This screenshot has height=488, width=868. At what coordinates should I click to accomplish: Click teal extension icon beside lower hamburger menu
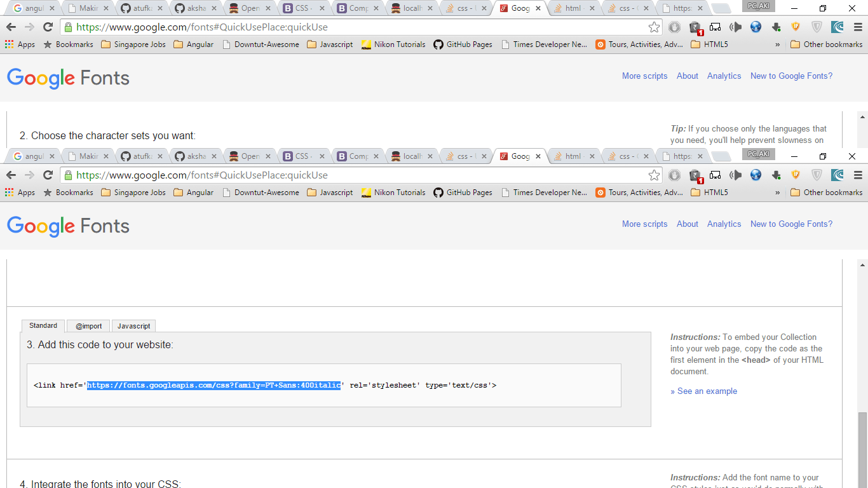(x=837, y=175)
